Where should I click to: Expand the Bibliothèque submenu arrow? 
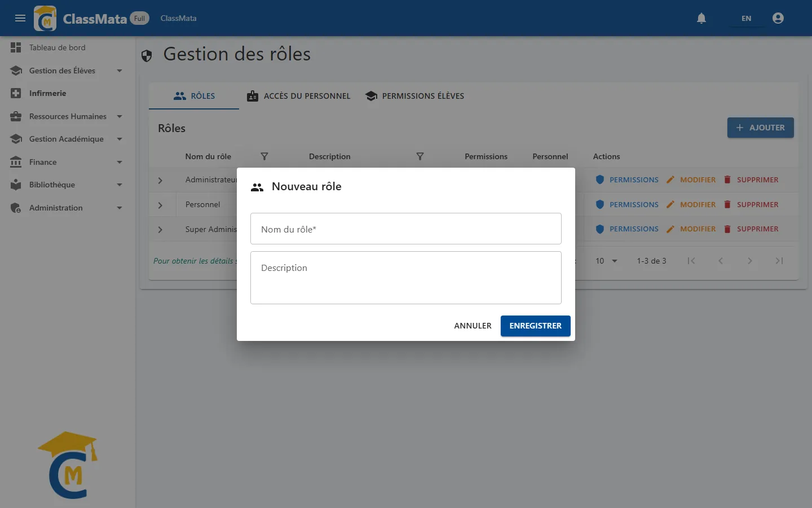tap(120, 185)
